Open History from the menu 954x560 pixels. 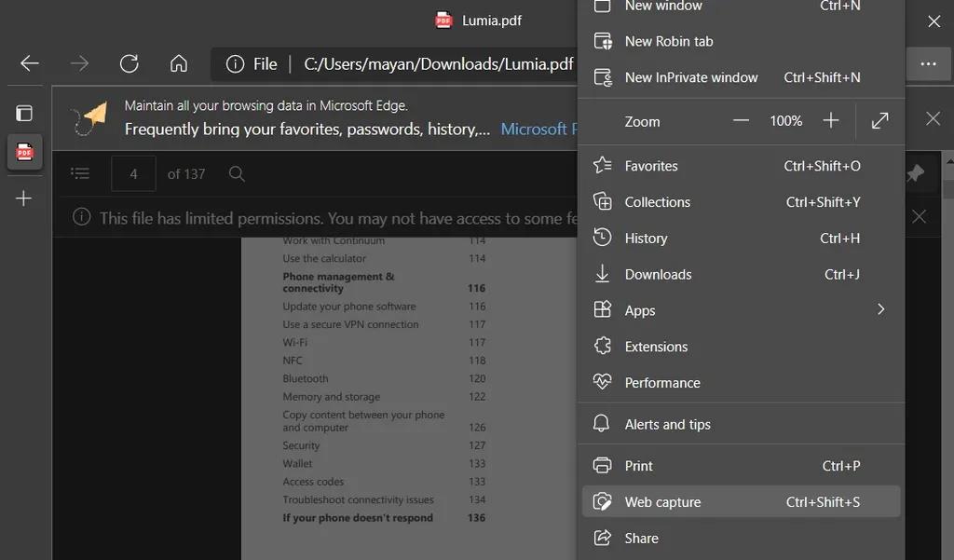coord(741,238)
